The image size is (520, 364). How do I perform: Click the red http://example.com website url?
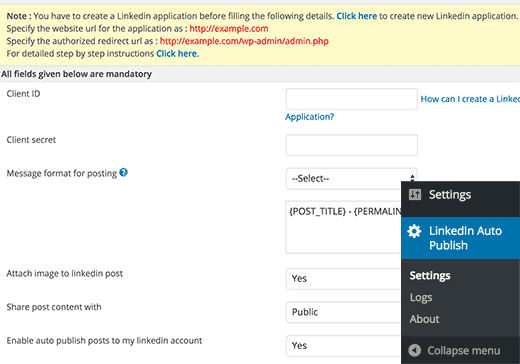pyautogui.click(x=229, y=29)
